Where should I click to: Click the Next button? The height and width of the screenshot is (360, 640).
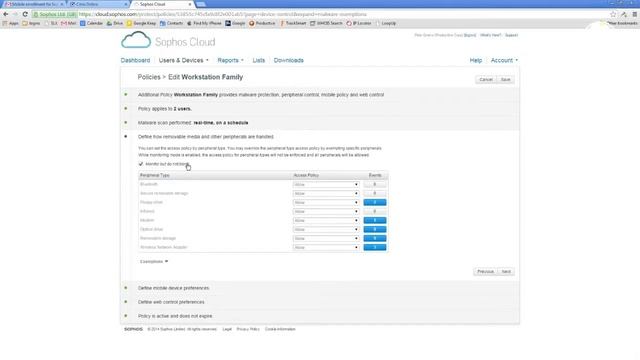pos(506,271)
